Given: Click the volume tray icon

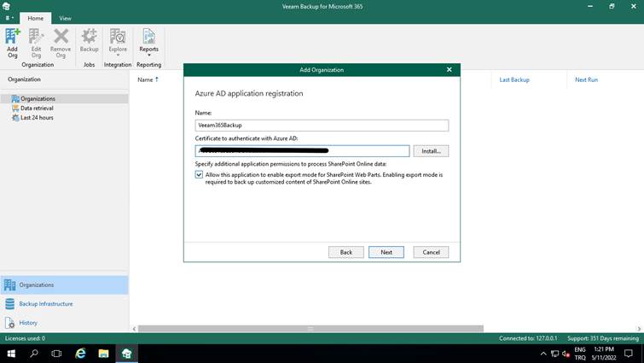Looking at the screenshot, I should point(566,354).
